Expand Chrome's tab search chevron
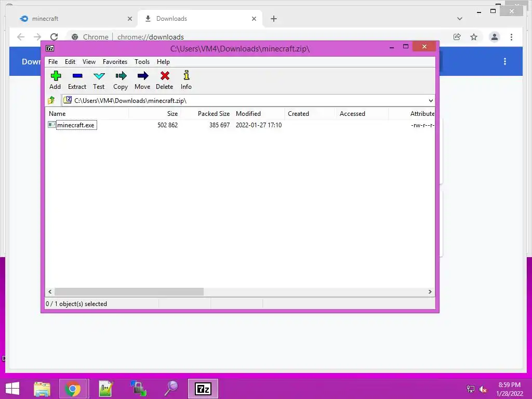532x399 pixels. click(x=460, y=19)
